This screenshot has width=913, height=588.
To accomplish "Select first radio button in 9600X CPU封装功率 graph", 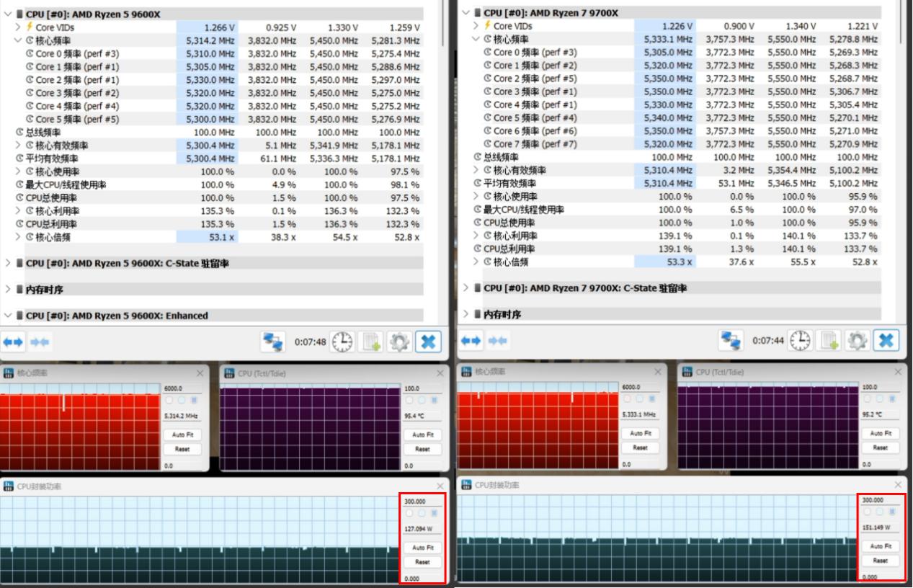I will (x=411, y=513).
